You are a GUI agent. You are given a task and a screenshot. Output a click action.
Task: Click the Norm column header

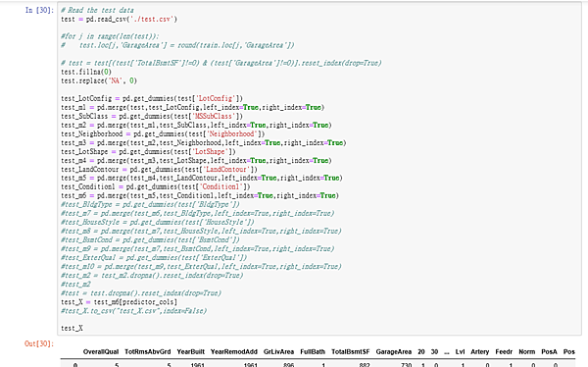point(527,352)
